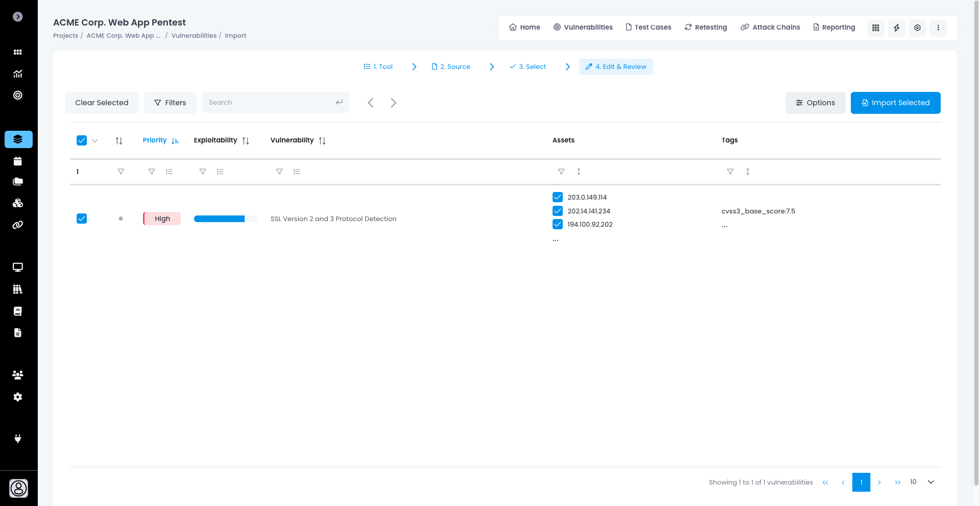The height and width of the screenshot is (506, 980).
Task: Click the Clear Selected button
Action: point(102,103)
